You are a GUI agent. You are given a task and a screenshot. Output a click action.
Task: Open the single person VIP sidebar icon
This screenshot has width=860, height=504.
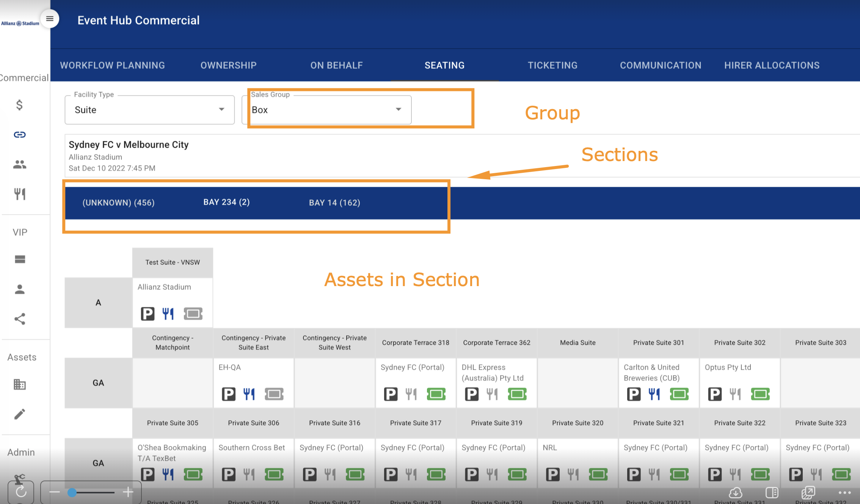coord(20,289)
